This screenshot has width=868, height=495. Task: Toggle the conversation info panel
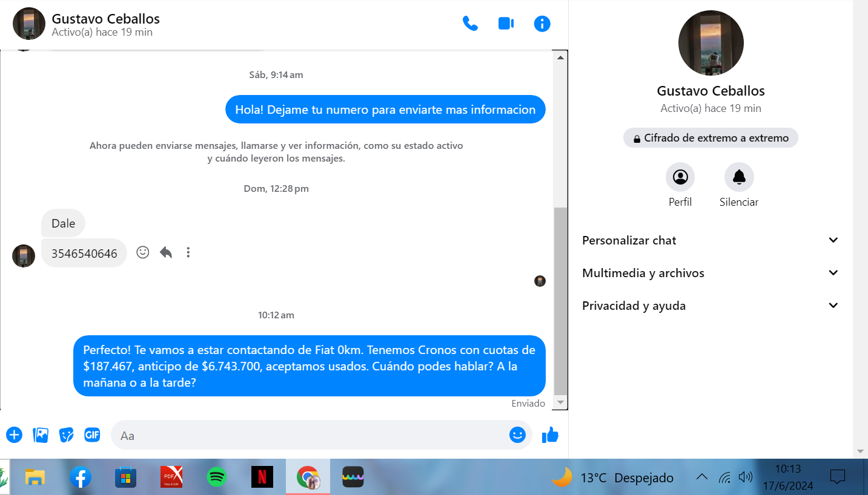(542, 24)
